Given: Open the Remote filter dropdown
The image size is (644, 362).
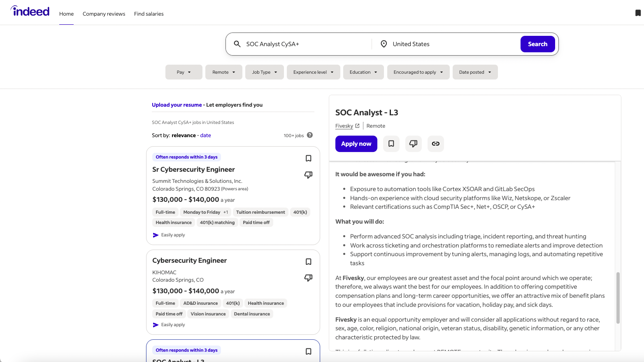Looking at the screenshot, I should [x=223, y=72].
